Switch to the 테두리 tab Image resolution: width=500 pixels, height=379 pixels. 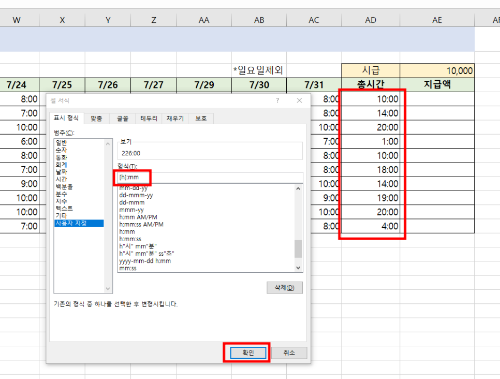[x=149, y=118]
